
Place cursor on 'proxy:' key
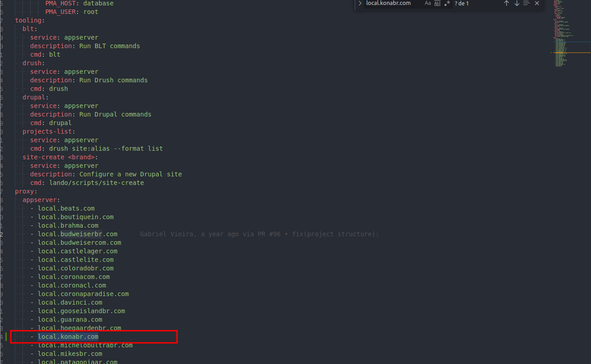[x=26, y=191]
